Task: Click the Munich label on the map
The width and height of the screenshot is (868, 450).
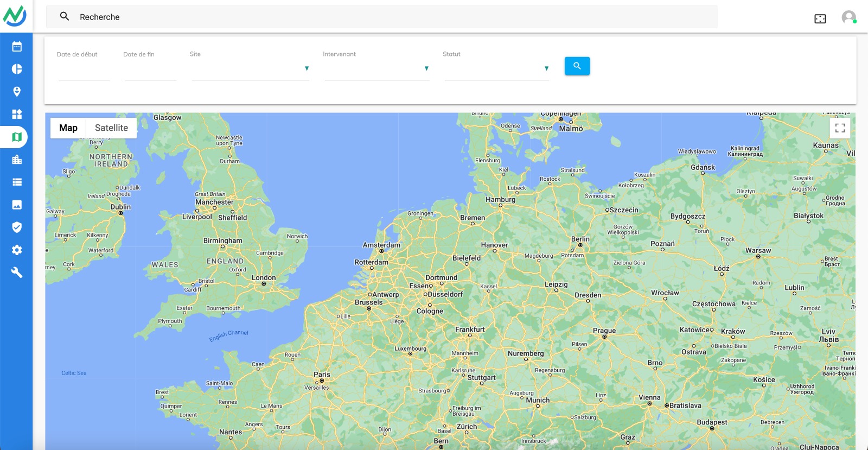Action: pyautogui.click(x=538, y=400)
